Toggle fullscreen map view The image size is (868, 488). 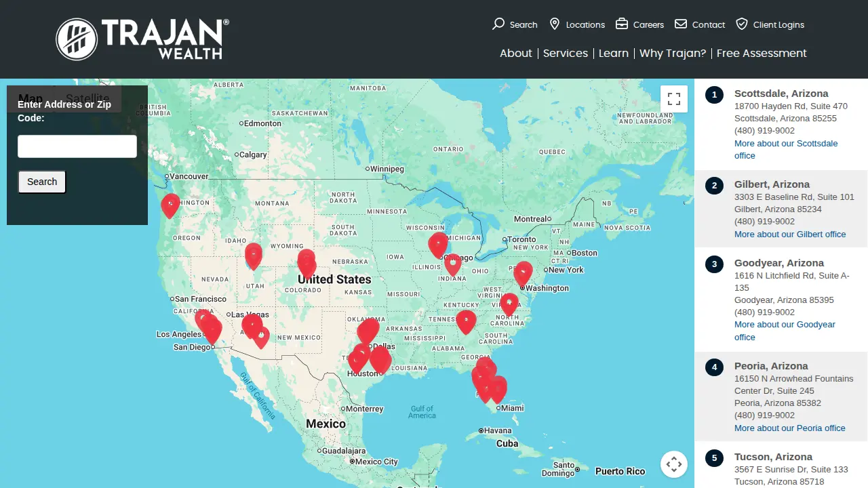point(674,99)
